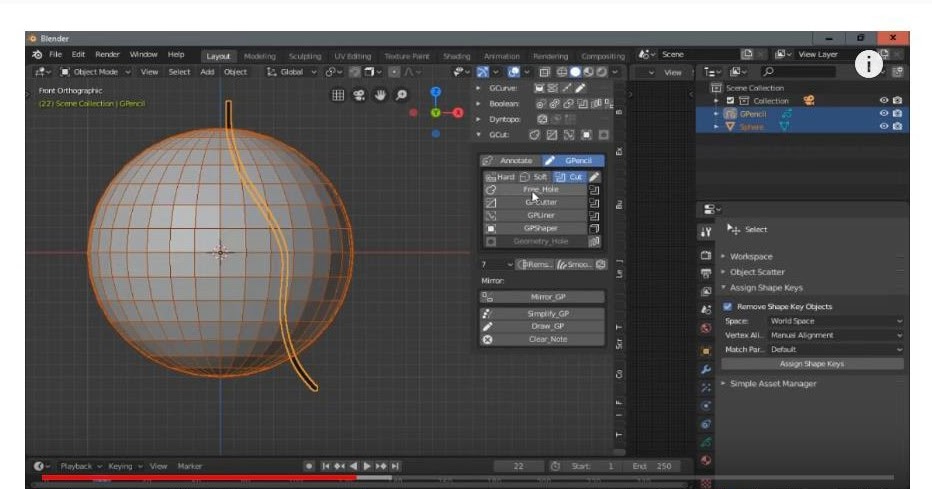Click the camera view icon in viewport
Viewport: 932px width, 489px height.
pyautogui.click(x=359, y=95)
